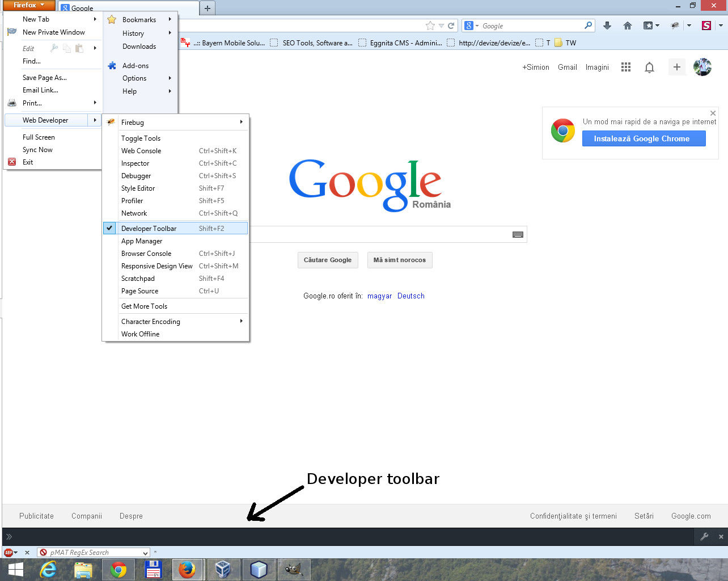Expand the History submenu
Viewport: 728px width, 581px height.
[x=142, y=33]
